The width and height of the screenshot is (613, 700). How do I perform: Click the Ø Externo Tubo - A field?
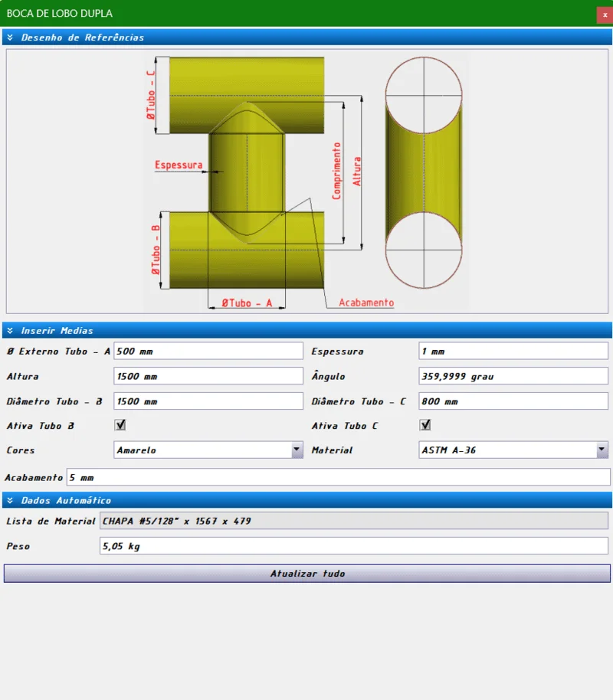point(208,352)
